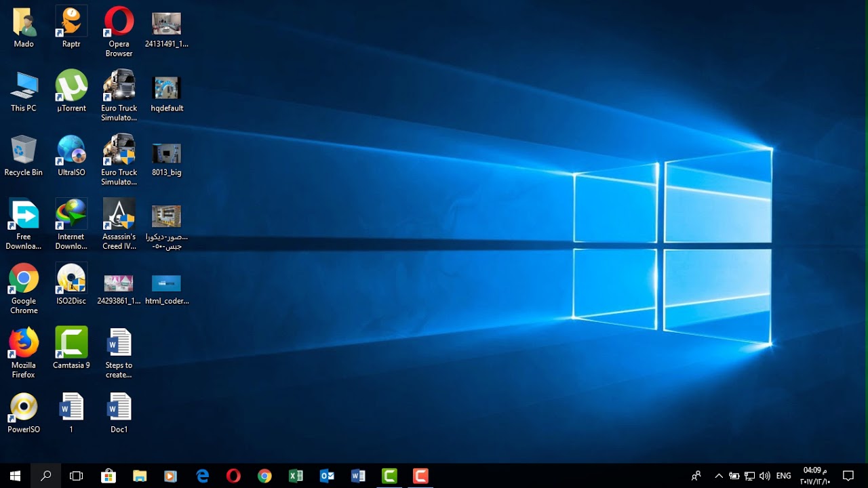Open the Windows Start menu

15,476
